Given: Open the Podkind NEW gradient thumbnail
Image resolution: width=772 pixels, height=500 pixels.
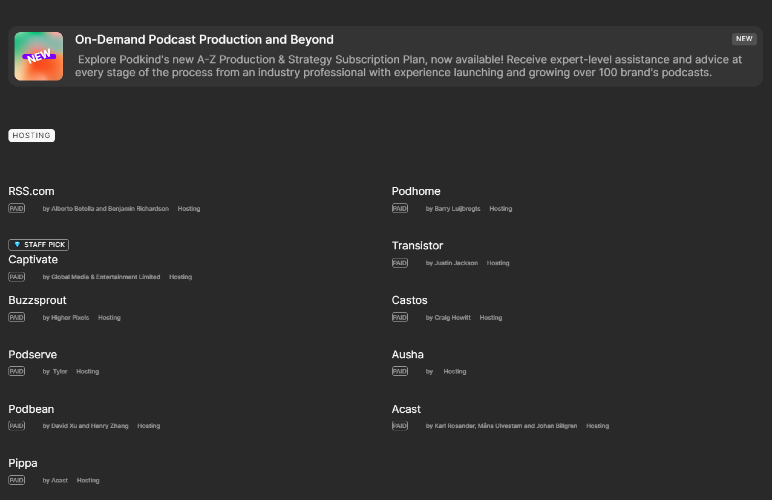Looking at the screenshot, I should pos(38,56).
